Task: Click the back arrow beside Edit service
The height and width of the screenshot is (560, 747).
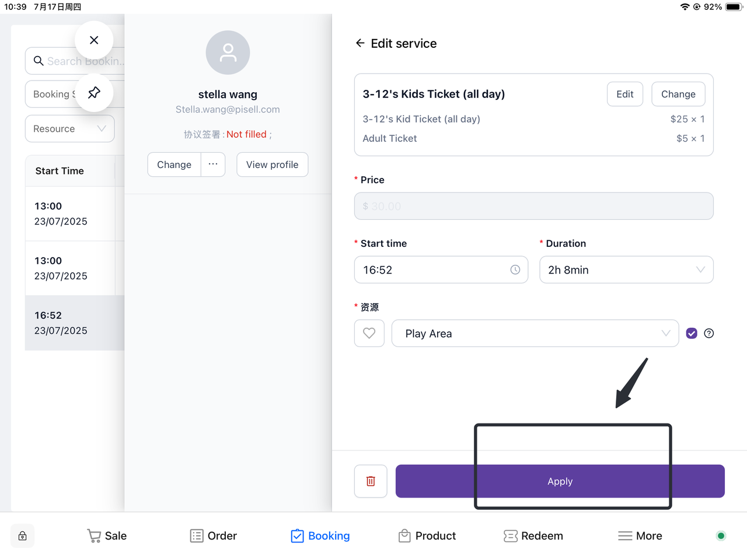Action: (x=360, y=43)
